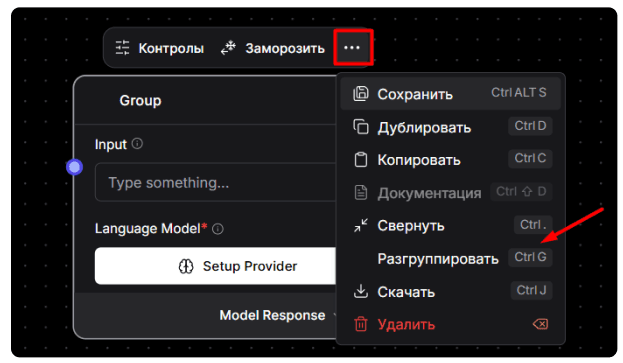Click the Ctrl J shortcut badge
Image resolution: width=623 pixels, height=363 pixels.
tap(532, 290)
